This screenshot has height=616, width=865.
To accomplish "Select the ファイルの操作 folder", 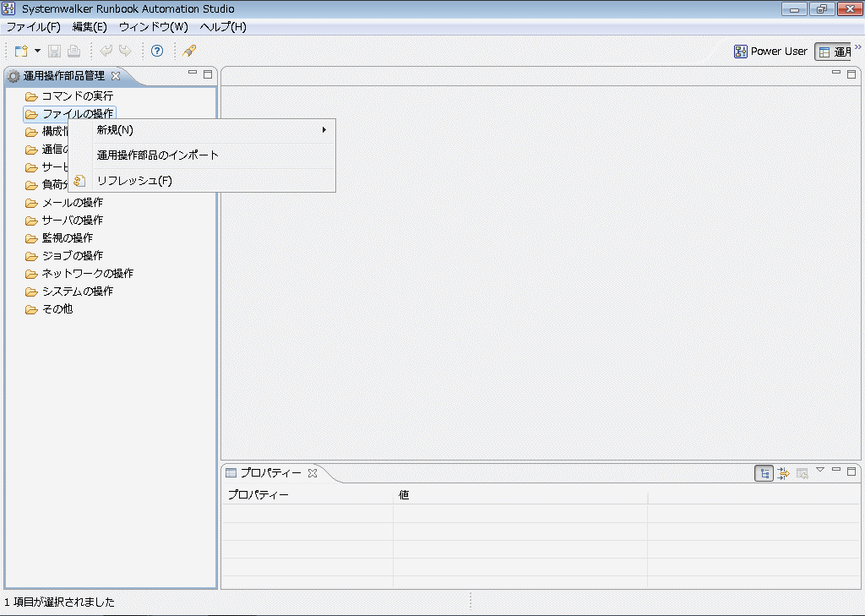I will point(78,114).
